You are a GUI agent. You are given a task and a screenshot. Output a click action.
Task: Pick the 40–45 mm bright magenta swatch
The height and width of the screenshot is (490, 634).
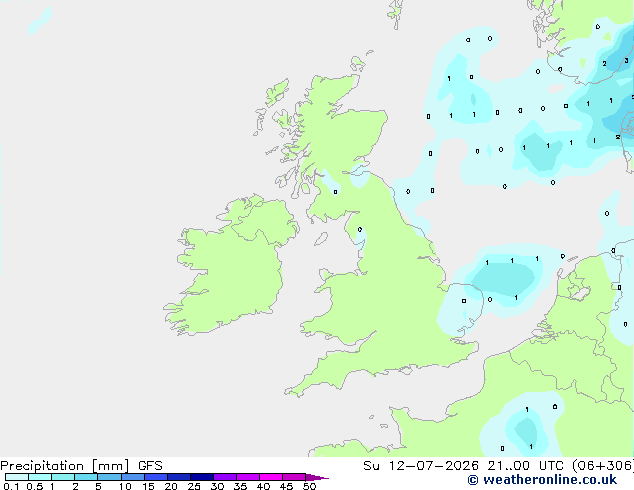coord(271,477)
